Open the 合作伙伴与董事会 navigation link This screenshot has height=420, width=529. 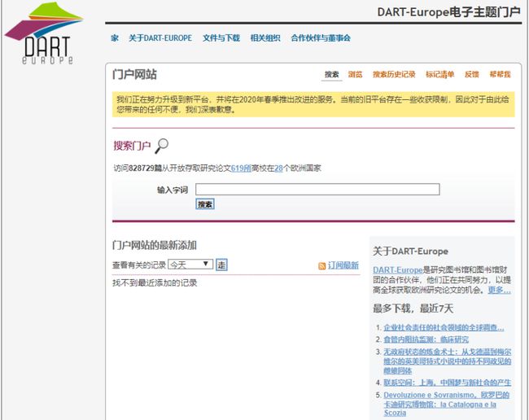321,37
